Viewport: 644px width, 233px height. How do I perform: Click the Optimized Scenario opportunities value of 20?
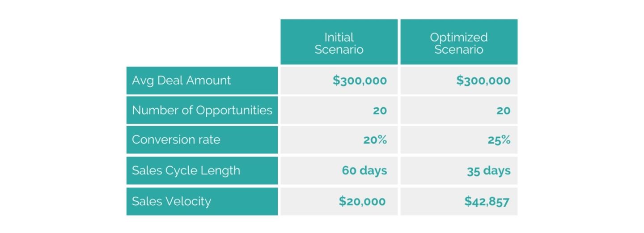pyautogui.click(x=503, y=110)
